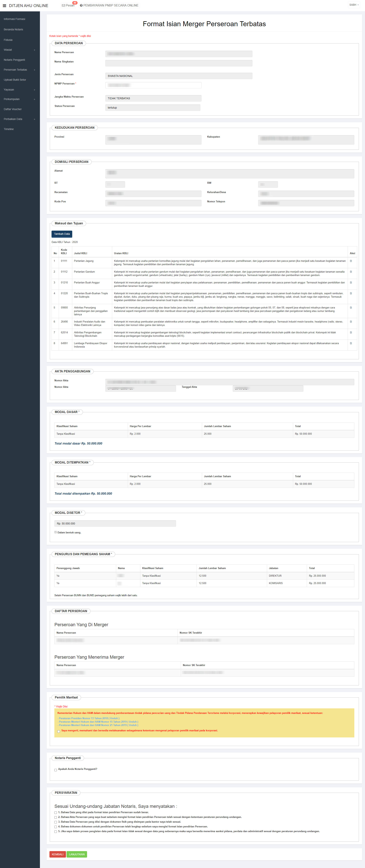Viewport: 365px width, 868px height.
Task: Remove the Pertanian Buah Anggur row
Action: point(351,283)
